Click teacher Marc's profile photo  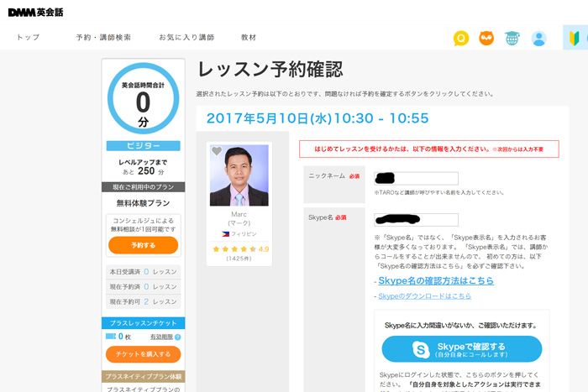click(239, 175)
